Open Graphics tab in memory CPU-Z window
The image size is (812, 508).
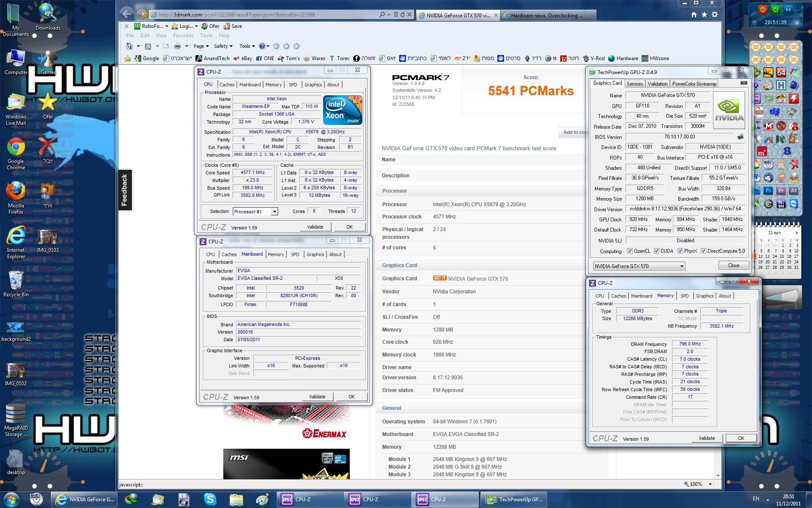pyautogui.click(x=705, y=296)
